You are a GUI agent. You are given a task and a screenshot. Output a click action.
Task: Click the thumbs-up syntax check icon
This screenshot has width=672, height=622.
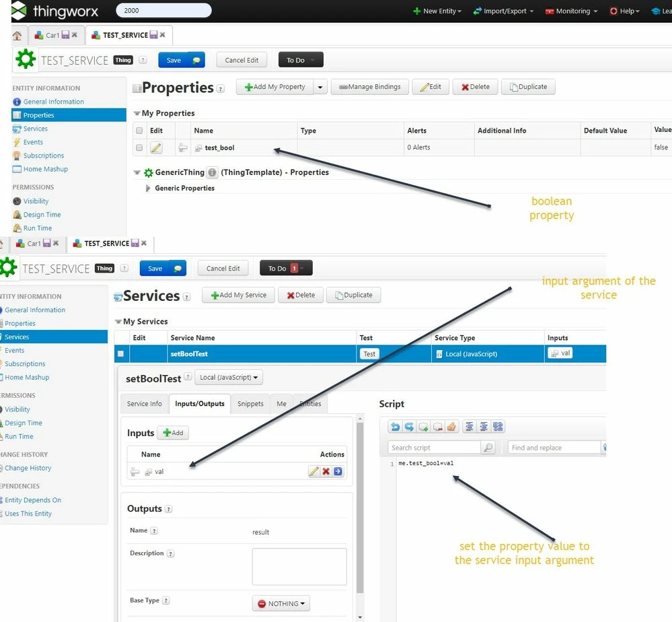click(x=451, y=426)
